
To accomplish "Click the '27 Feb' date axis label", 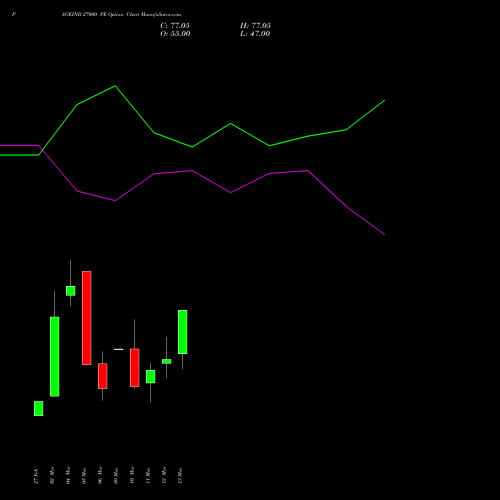I will [x=36, y=476].
